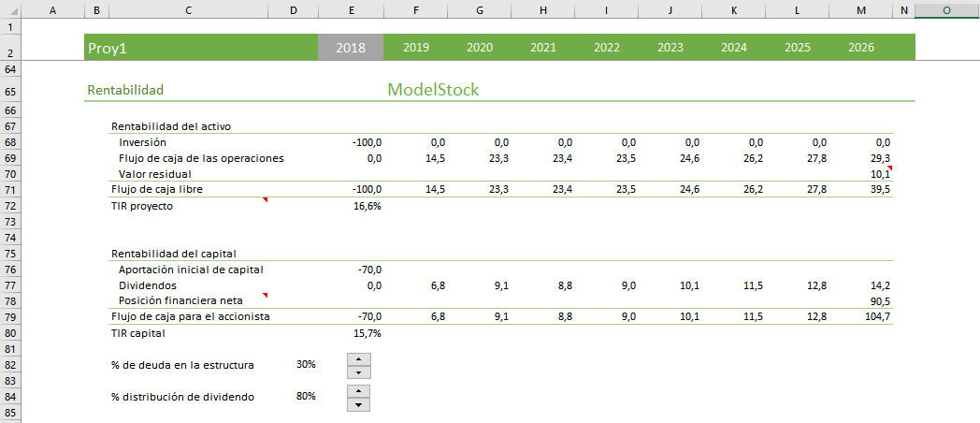
Task: Select the Rentabilidad section title cell
Action: (x=125, y=90)
